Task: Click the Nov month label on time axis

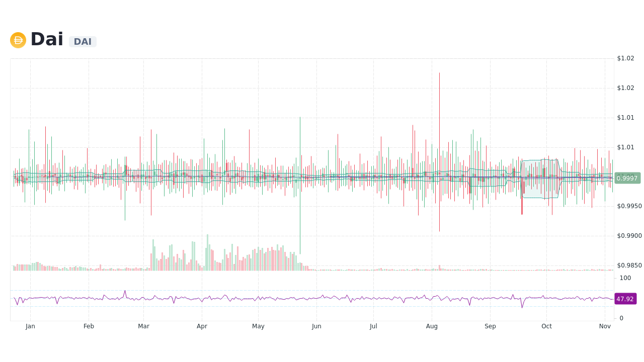Action: tap(605, 326)
